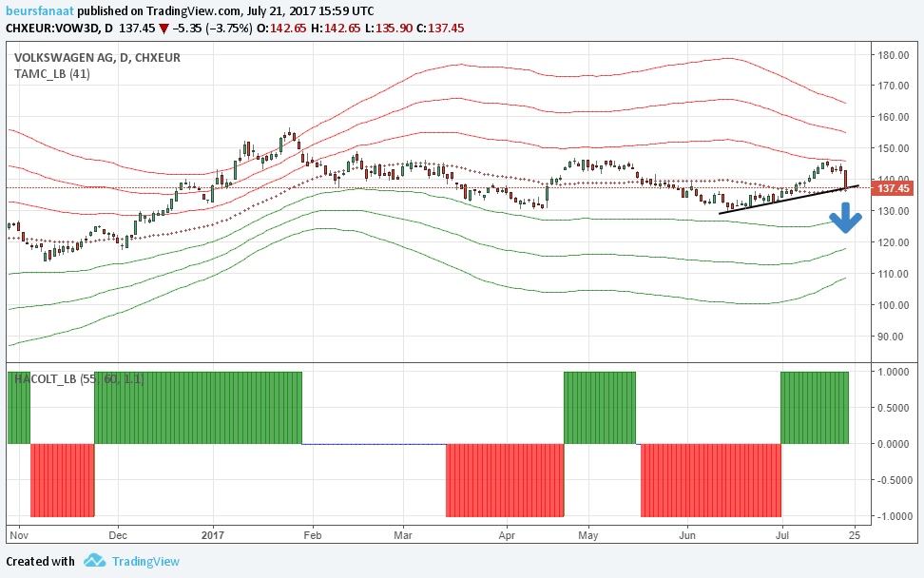Screen dimensions: 924x578
Task: Open the TradingView text link
Action: point(145,562)
